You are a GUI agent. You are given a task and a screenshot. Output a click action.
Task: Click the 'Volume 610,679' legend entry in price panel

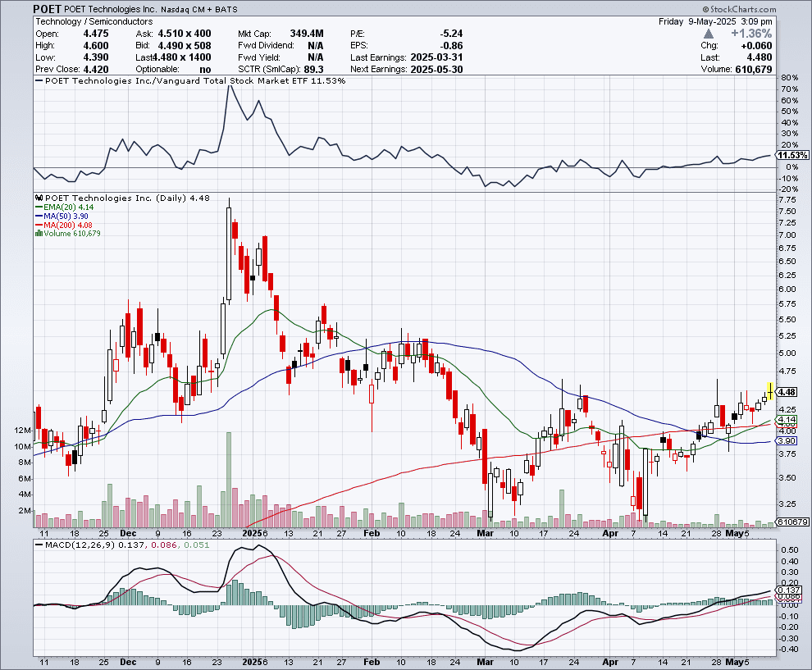coord(68,234)
